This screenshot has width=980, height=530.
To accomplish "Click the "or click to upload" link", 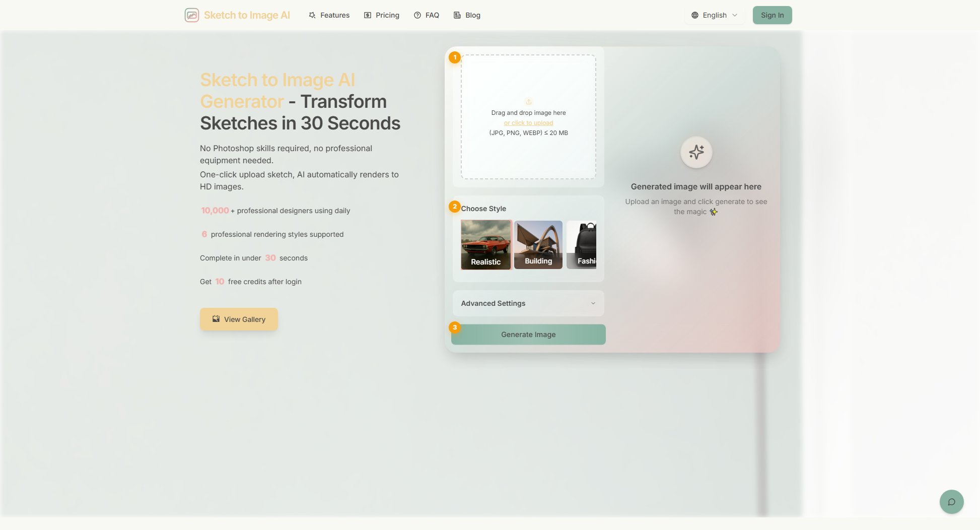I will (x=528, y=122).
